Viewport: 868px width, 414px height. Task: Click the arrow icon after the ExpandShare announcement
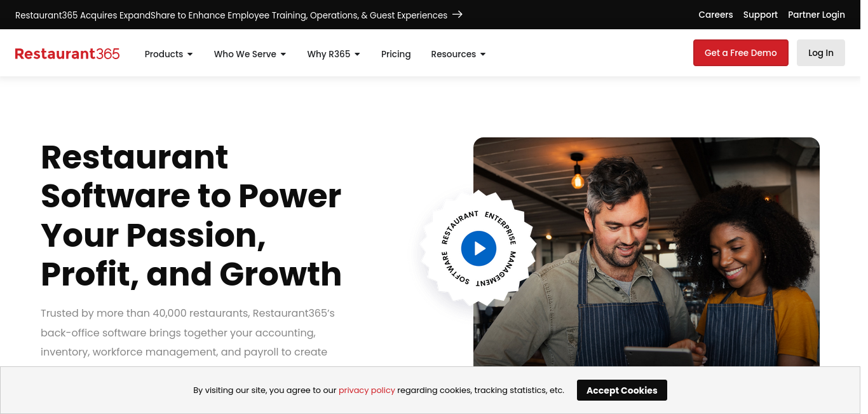click(458, 15)
